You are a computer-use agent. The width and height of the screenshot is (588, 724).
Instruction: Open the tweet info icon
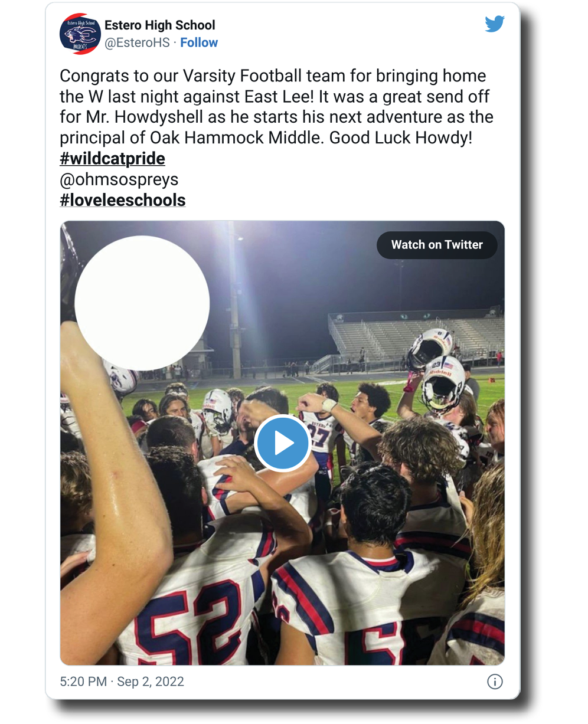coord(495,682)
